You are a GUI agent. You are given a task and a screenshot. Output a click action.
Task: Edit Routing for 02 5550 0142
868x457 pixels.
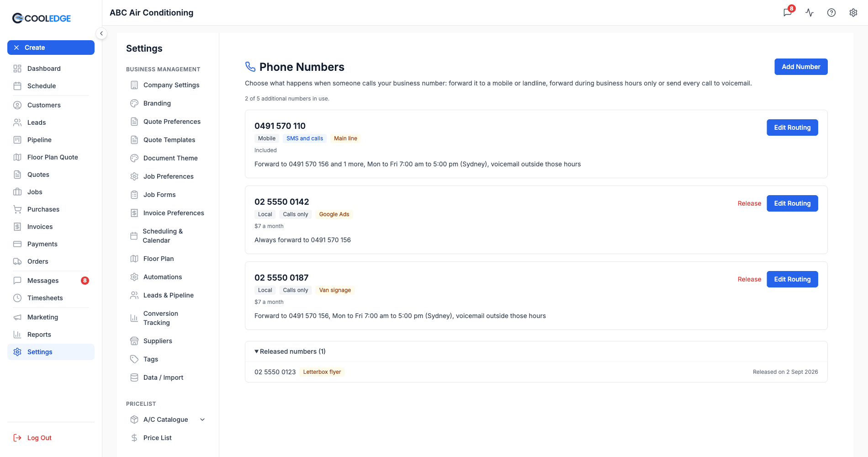(x=792, y=203)
